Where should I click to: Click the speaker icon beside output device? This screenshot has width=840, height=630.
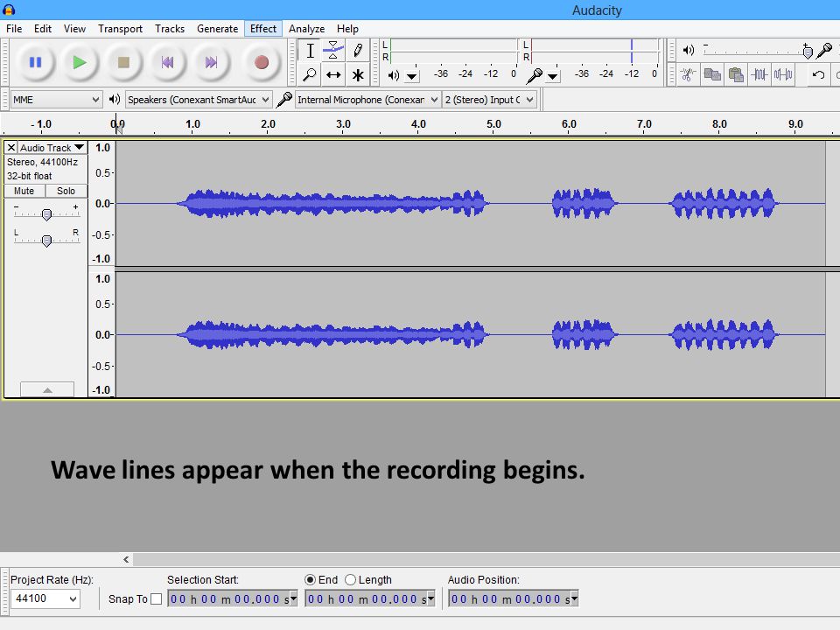click(x=114, y=99)
